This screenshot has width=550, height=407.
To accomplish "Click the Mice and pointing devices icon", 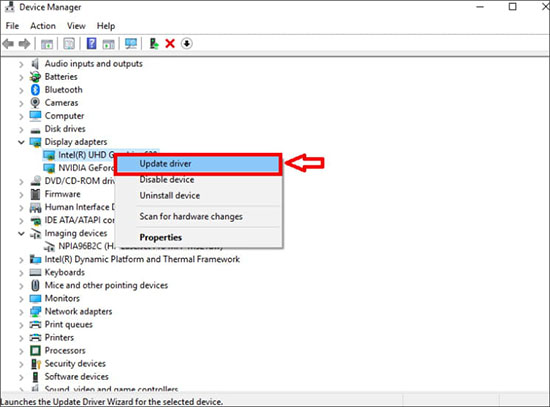I will (35, 285).
